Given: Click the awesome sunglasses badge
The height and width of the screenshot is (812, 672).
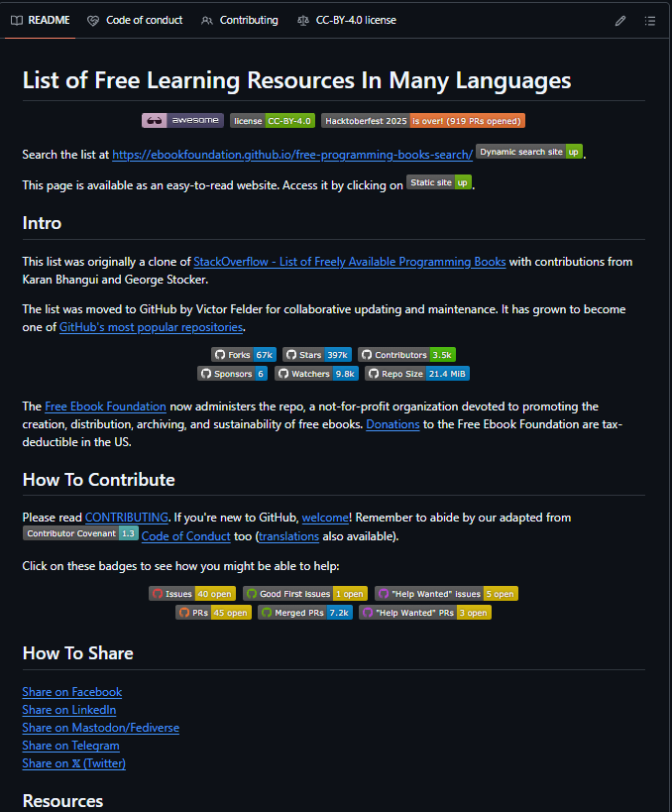Looking at the screenshot, I should (x=182, y=121).
